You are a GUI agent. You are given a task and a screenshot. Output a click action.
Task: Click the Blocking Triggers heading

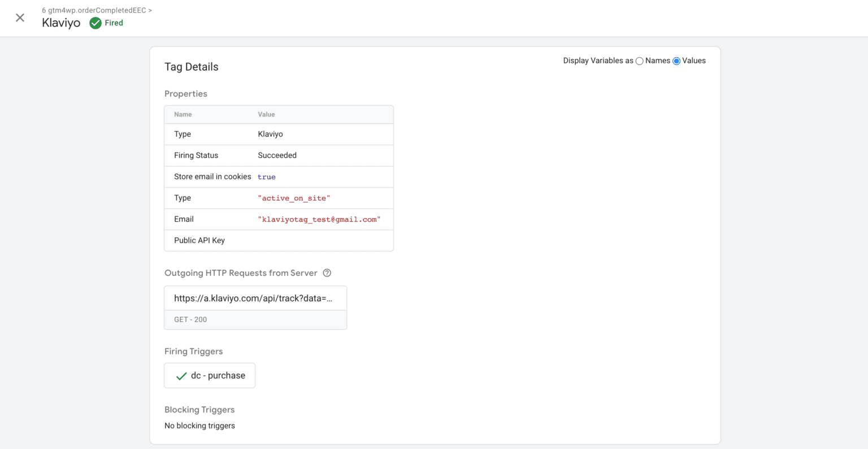click(199, 410)
